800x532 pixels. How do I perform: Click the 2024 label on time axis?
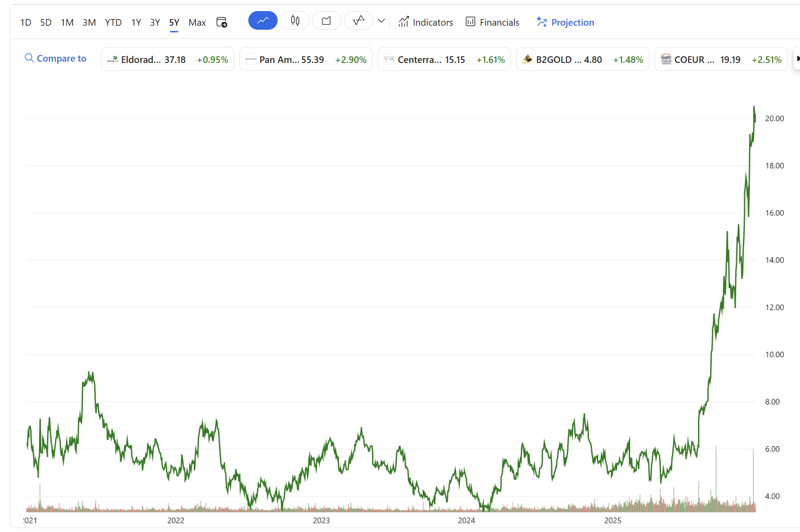[x=467, y=520]
